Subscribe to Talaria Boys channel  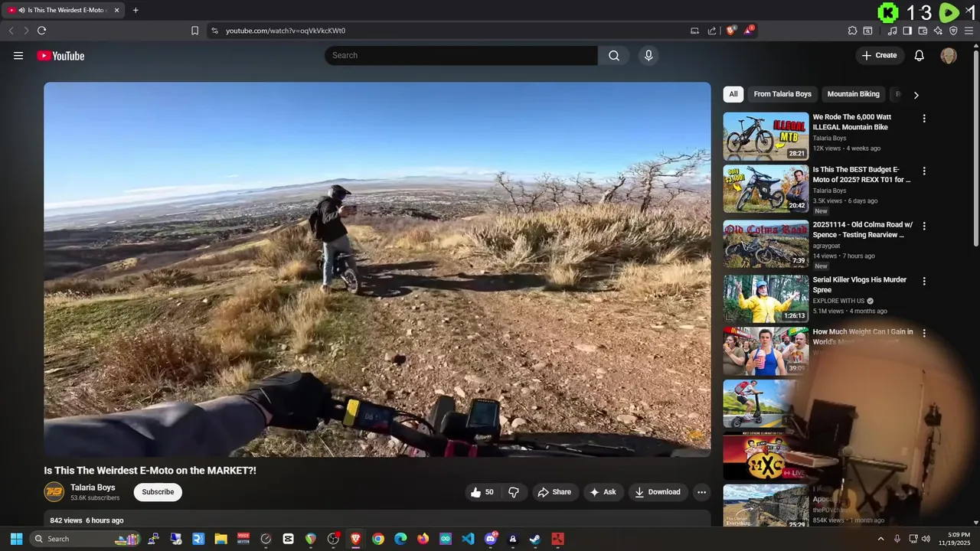(x=158, y=492)
